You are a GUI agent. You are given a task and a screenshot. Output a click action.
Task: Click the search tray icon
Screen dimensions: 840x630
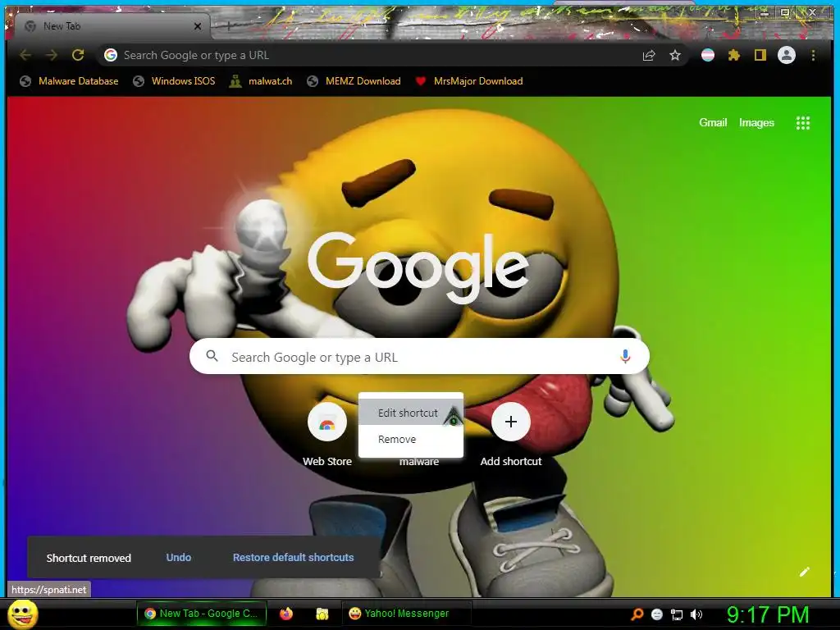point(637,614)
